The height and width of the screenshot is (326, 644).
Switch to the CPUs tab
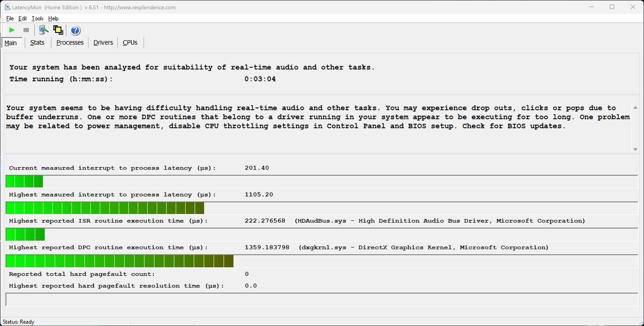pyautogui.click(x=130, y=43)
